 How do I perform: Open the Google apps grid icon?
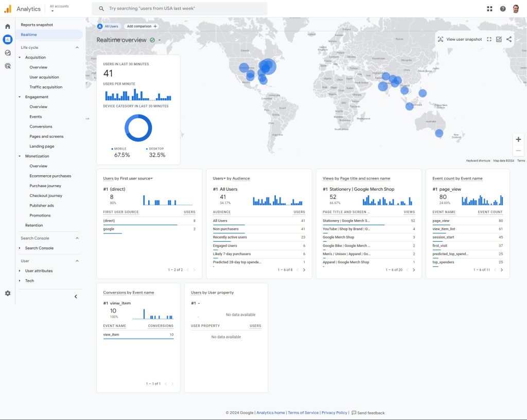pyautogui.click(x=490, y=9)
